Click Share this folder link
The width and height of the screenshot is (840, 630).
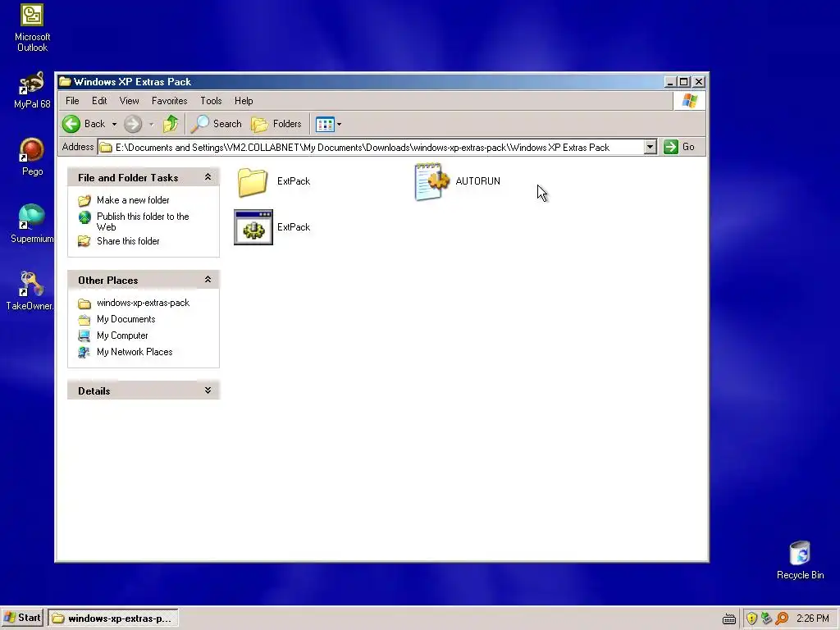(x=128, y=241)
